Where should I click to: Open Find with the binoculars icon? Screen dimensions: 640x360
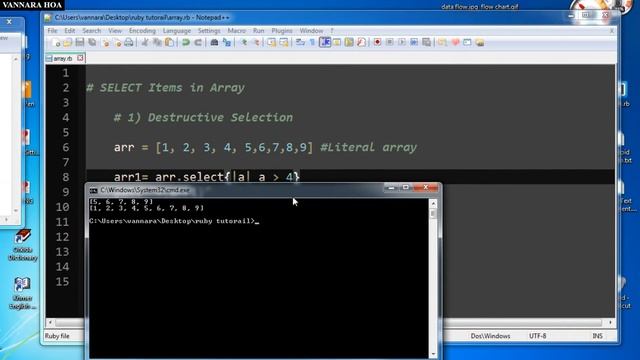[214, 42]
